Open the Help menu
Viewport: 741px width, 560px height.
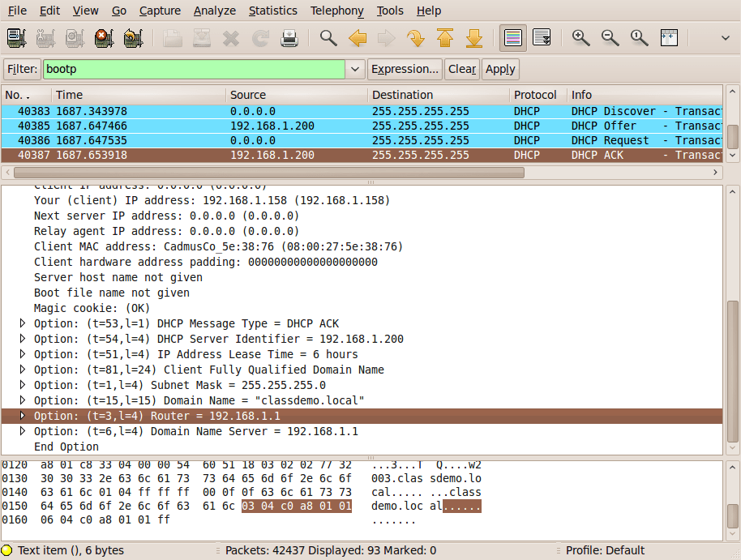tap(429, 11)
